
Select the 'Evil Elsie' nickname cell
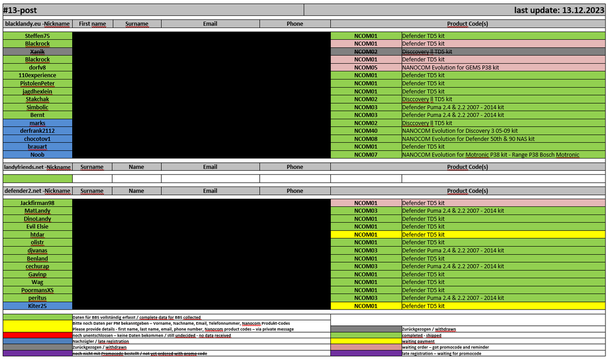pyautogui.click(x=38, y=227)
